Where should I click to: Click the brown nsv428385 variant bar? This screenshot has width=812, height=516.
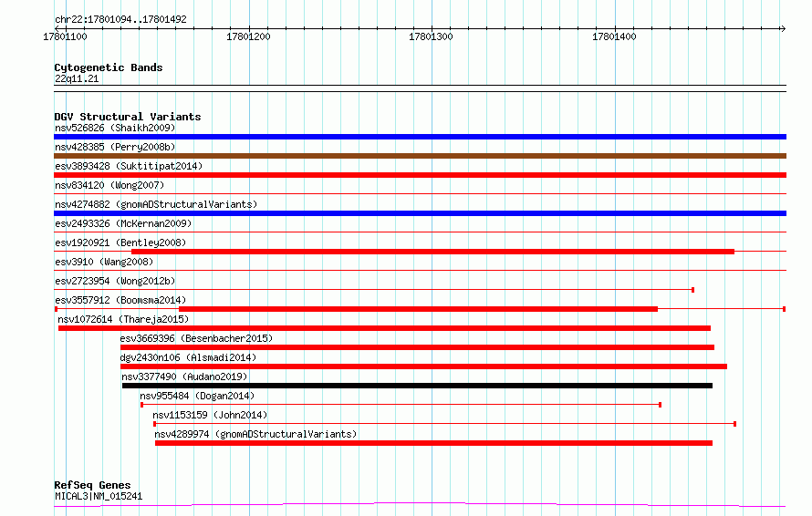[420, 156]
